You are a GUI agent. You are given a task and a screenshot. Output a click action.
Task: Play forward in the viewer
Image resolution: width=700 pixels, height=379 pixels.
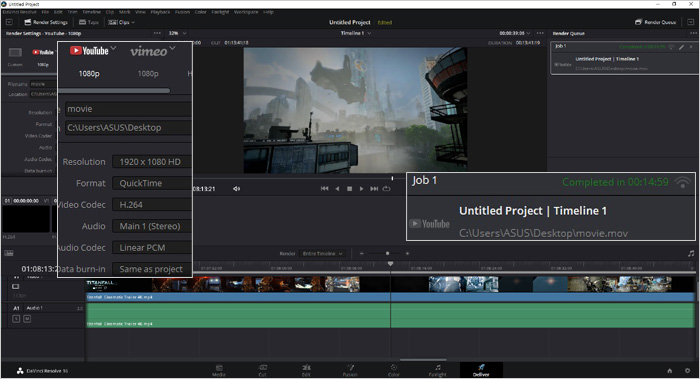point(362,189)
